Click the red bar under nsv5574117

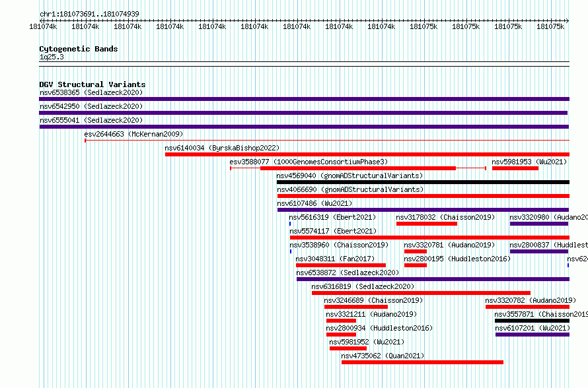coord(429,238)
